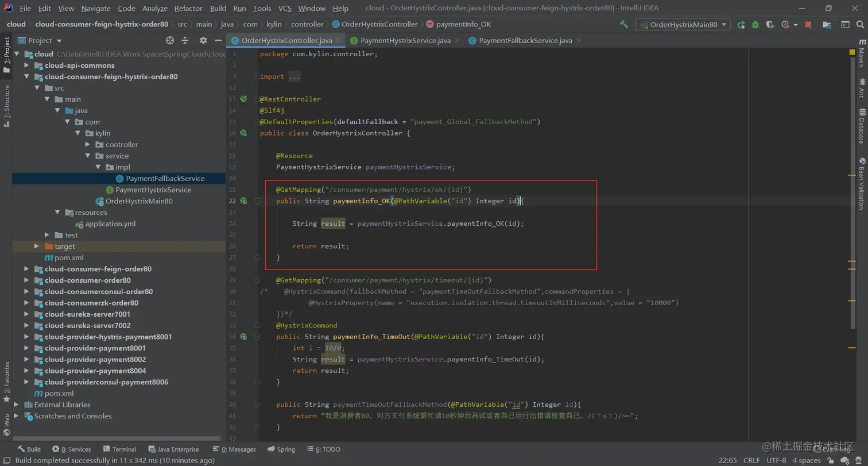
Task: Click the Spring bean gutter icon on line 13
Action: [x=243, y=99]
